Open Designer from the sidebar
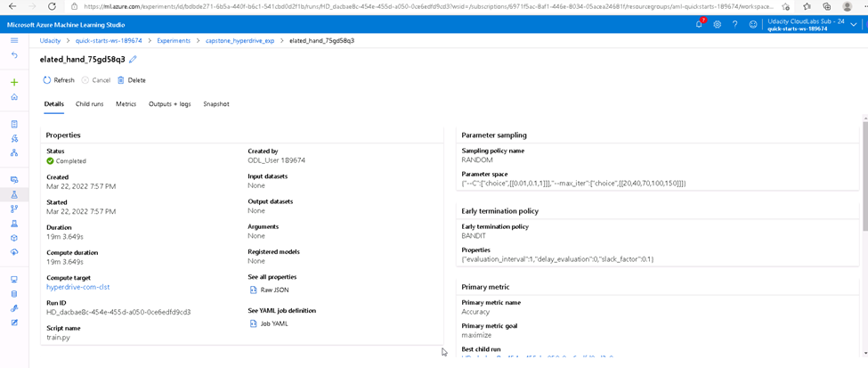 14,152
